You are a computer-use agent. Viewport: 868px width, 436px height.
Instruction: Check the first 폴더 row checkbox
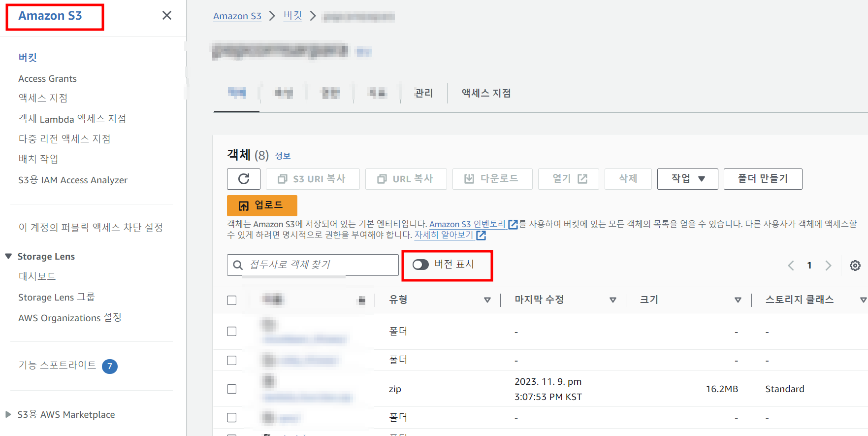[232, 332]
